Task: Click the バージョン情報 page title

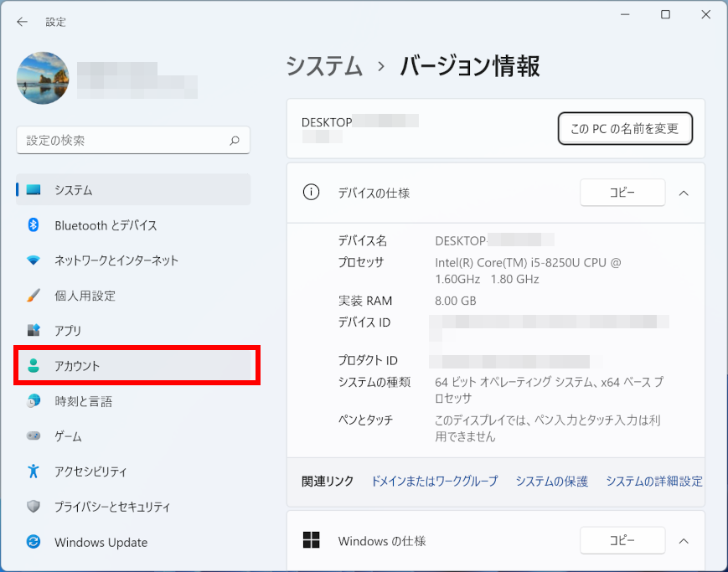Action: [470, 66]
